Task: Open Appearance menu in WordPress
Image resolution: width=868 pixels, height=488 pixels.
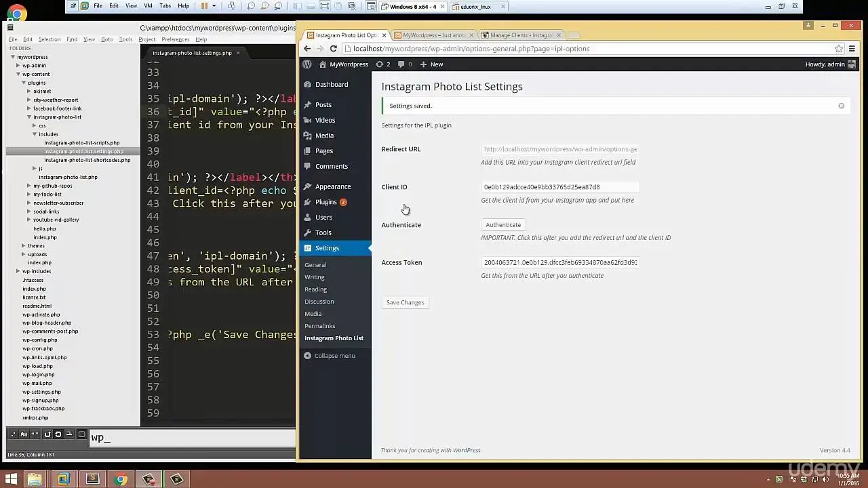Action: tap(333, 186)
